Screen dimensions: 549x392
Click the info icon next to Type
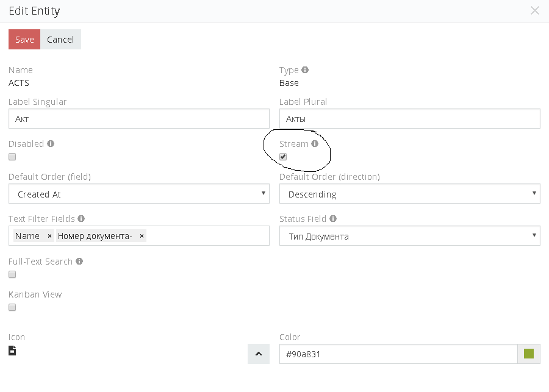point(305,70)
